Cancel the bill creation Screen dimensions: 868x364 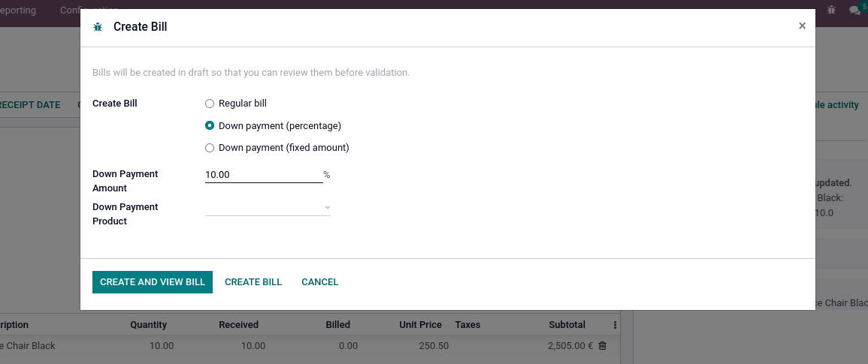click(320, 282)
